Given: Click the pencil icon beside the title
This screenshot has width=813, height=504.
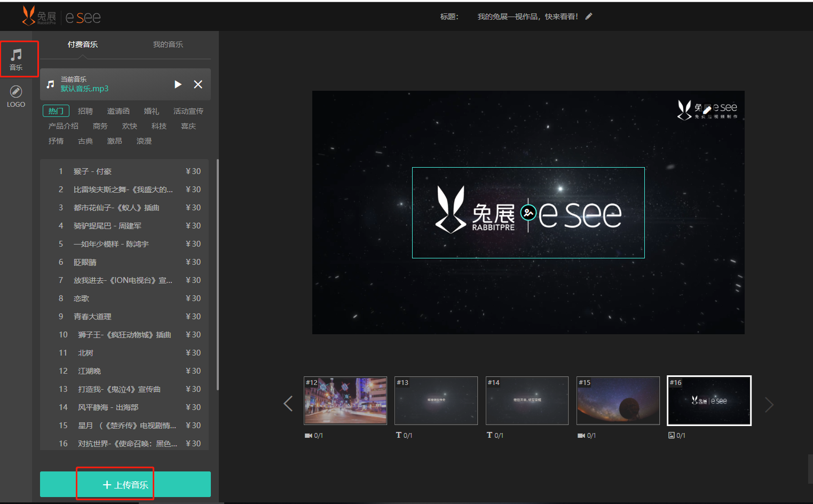Looking at the screenshot, I should click(589, 17).
